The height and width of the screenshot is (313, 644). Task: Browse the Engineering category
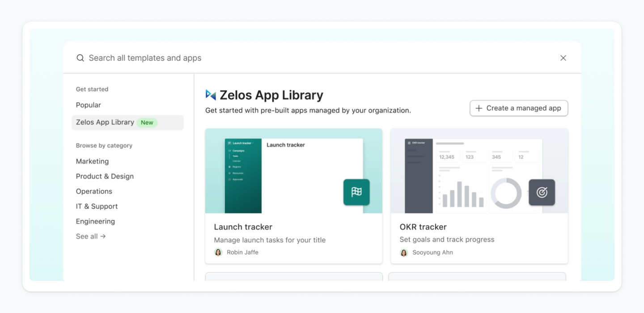[x=95, y=221]
